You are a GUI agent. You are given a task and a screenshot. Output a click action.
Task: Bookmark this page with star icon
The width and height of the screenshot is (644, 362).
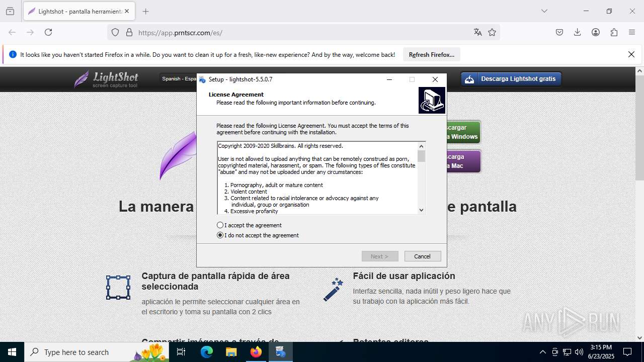(492, 32)
